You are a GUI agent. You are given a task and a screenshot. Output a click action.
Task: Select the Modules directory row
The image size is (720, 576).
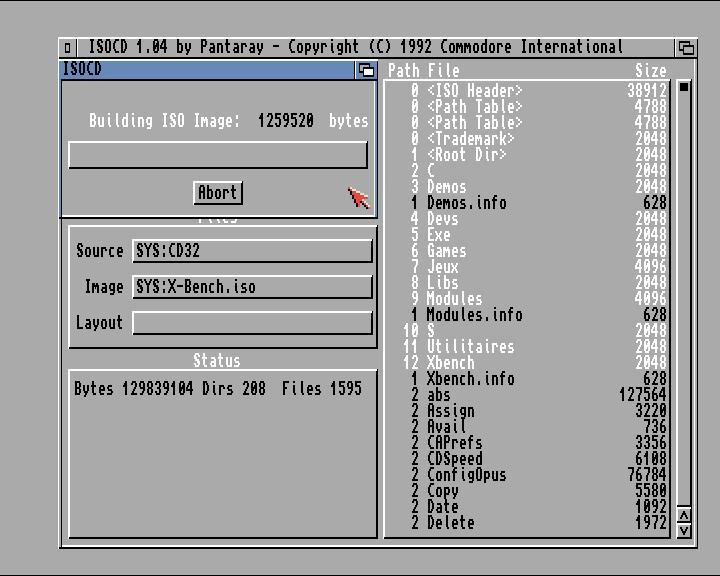527,299
